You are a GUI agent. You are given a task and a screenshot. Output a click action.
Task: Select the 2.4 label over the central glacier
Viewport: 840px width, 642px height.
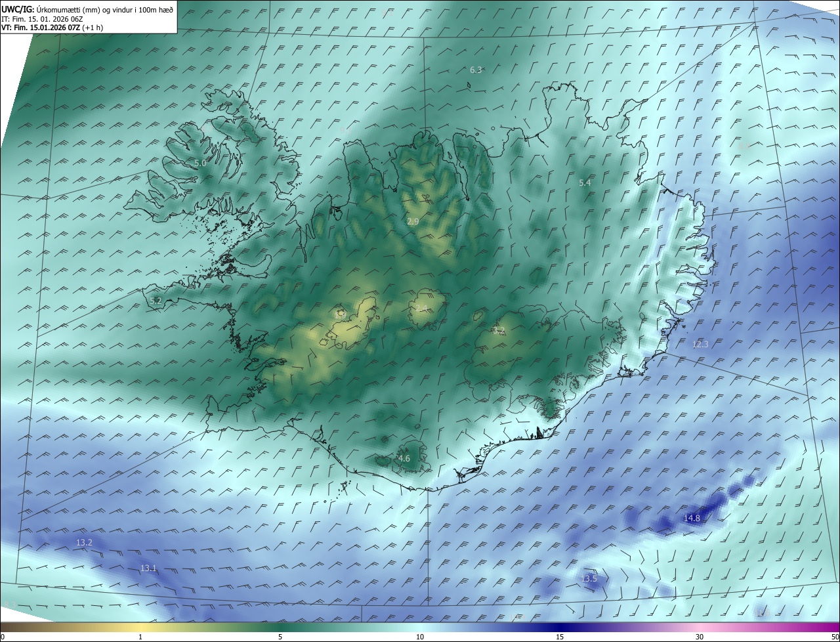(x=421, y=308)
